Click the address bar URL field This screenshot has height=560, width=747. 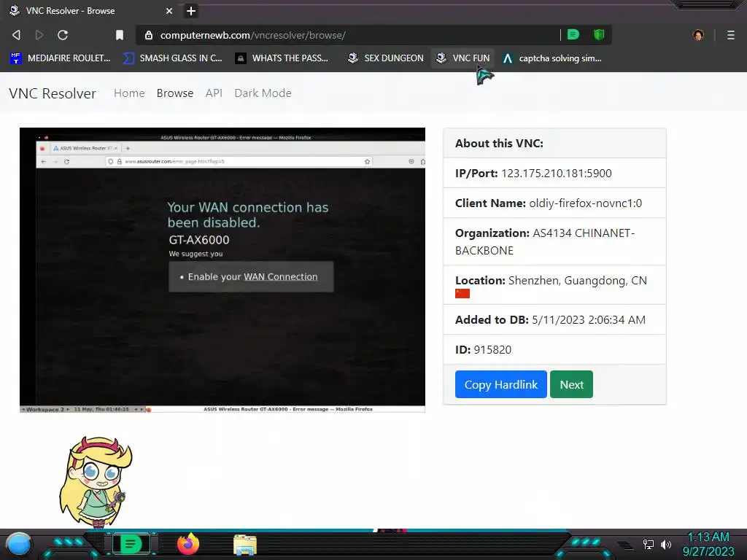[348, 35]
